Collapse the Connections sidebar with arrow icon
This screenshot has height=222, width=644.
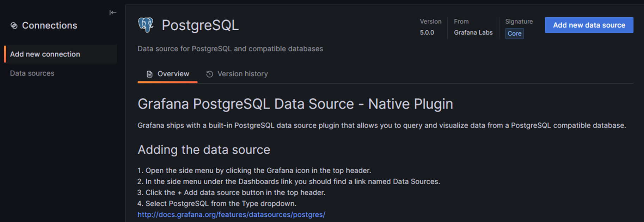113,13
